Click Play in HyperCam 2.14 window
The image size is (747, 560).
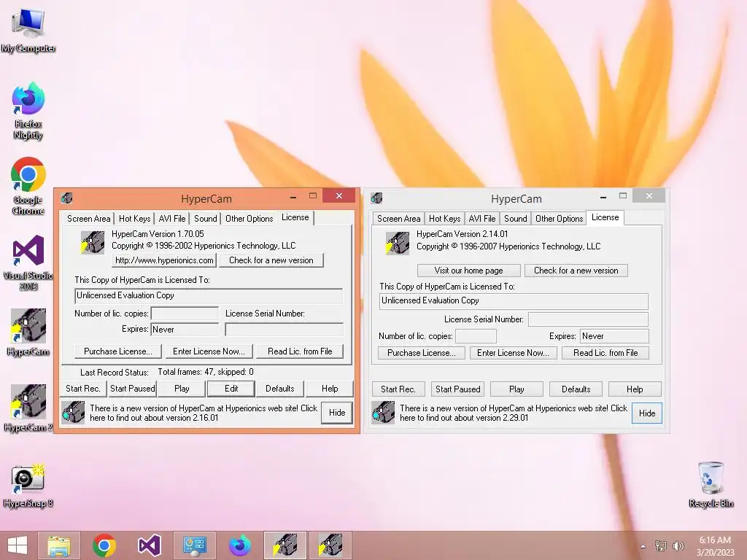point(516,389)
